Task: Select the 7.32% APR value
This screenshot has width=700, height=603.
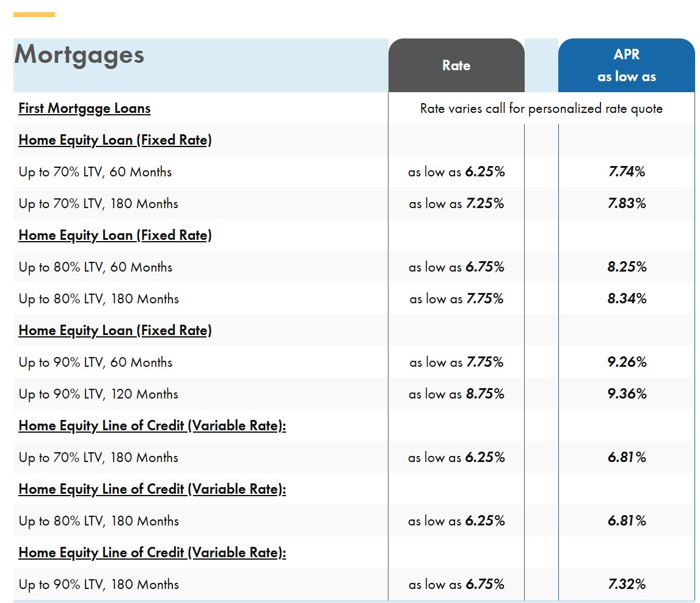Action: [x=627, y=585]
